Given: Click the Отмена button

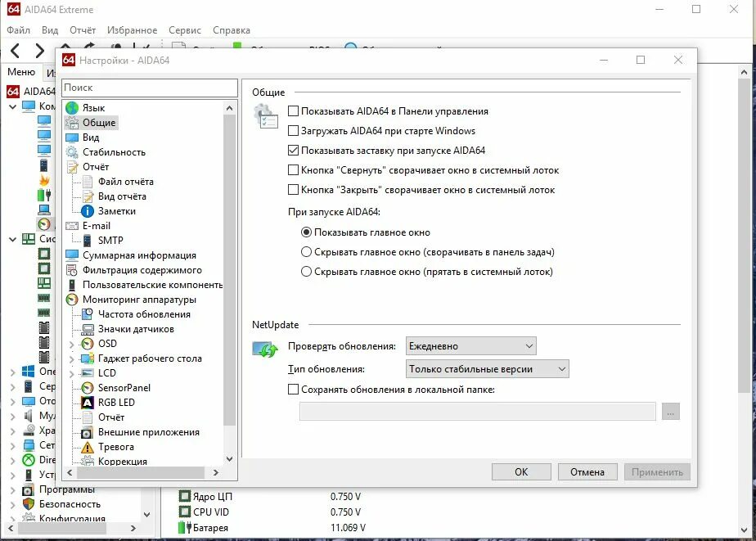Looking at the screenshot, I should [587, 472].
